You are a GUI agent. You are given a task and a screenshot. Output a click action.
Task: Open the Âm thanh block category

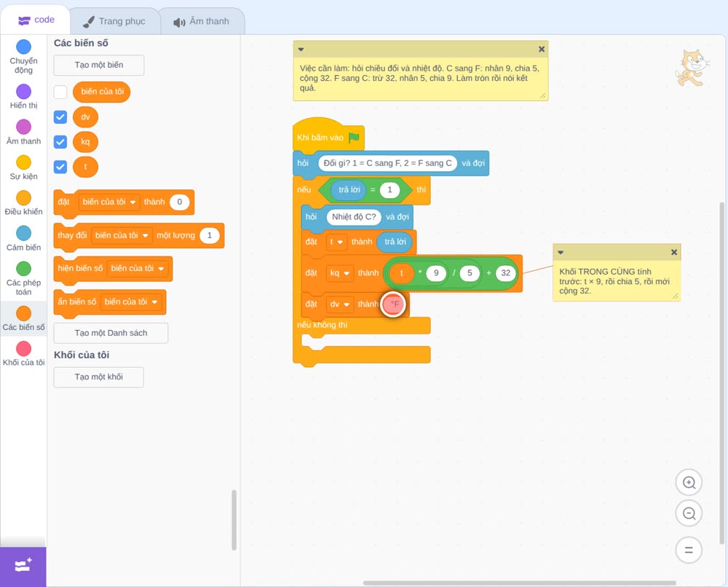[x=24, y=133]
